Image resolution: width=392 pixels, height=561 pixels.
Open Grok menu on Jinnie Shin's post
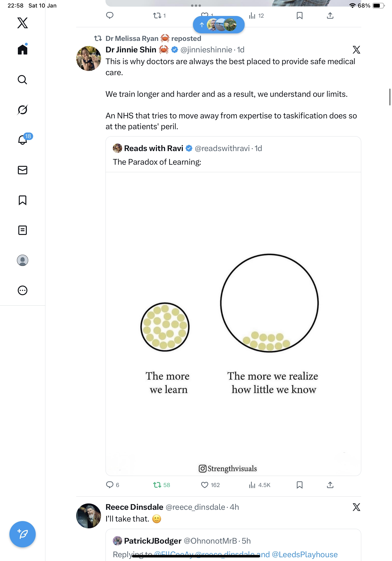pos(356,50)
